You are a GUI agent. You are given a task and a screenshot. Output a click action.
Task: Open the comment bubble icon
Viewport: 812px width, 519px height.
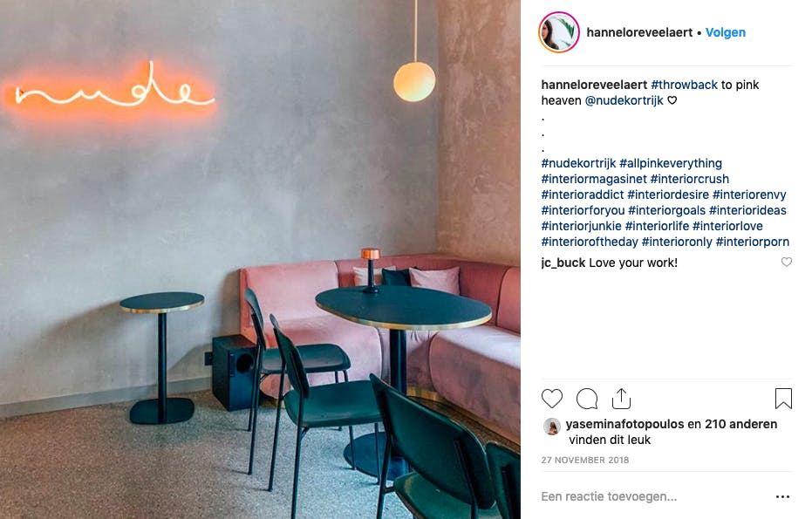pos(587,399)
